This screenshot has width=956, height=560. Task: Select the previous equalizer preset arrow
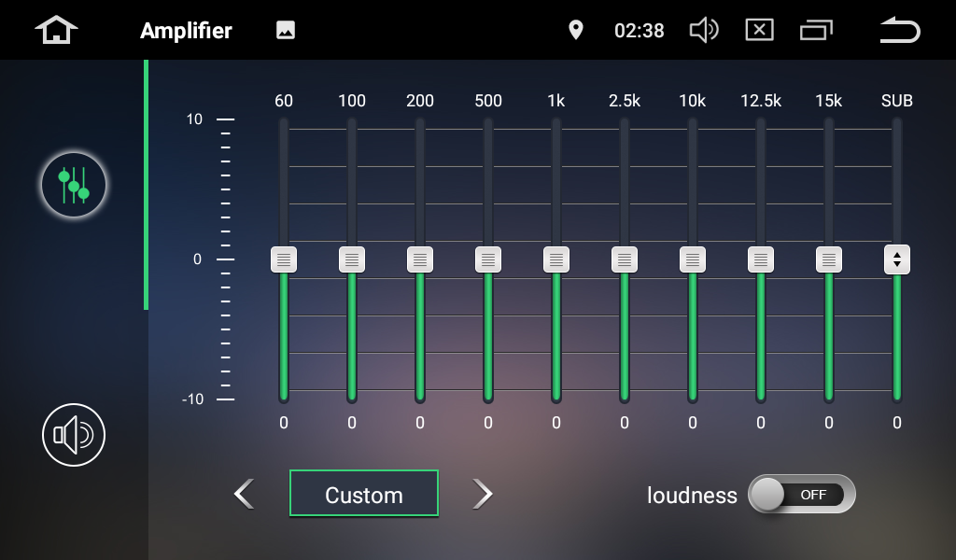pos(244,494)
